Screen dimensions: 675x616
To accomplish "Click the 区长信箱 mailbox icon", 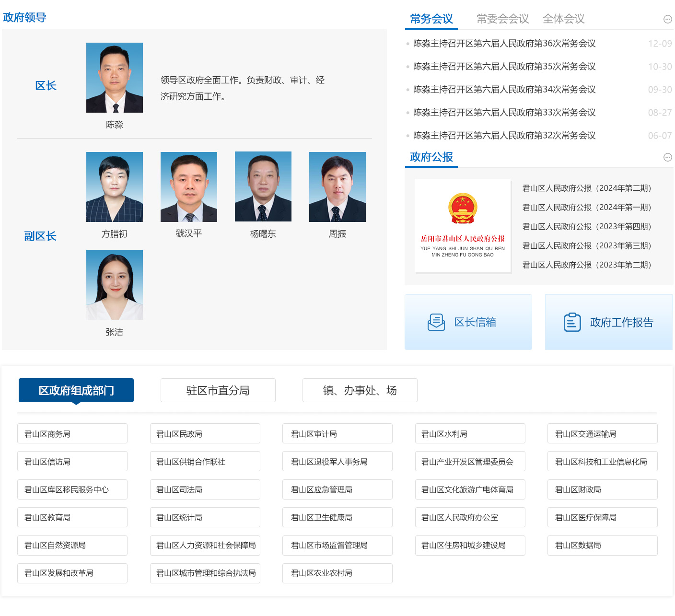I will pyautogui.click(x=436, y=322).
